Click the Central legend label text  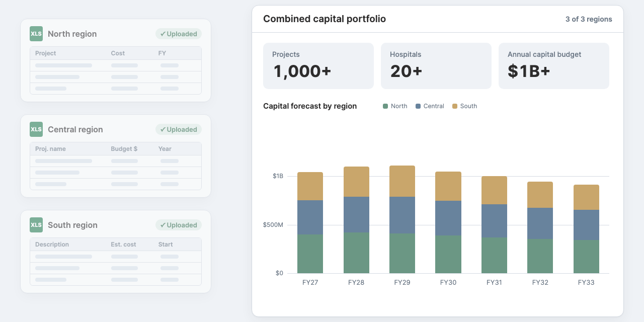(x=434, y=106)
